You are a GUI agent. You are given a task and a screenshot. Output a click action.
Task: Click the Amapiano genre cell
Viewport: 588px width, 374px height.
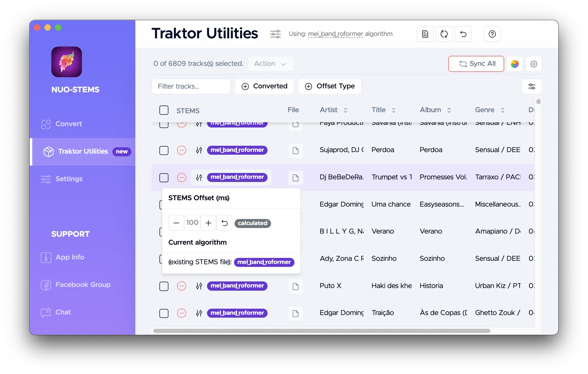(498, 231)
